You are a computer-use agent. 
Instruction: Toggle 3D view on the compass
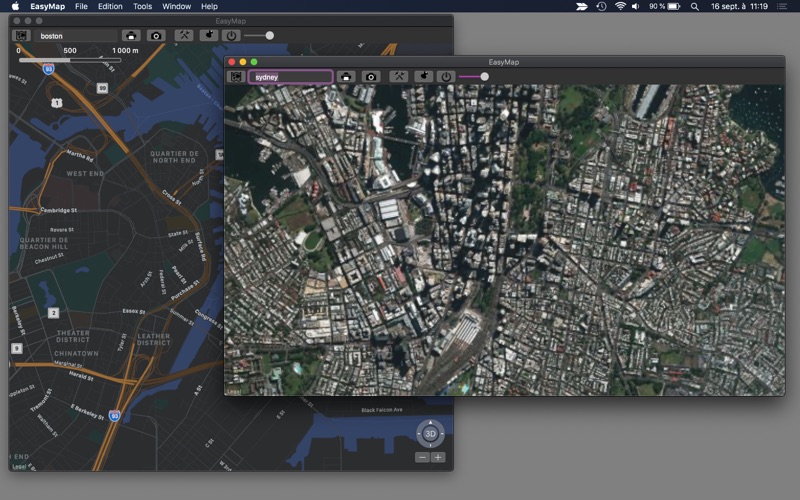tap(430, 434)
